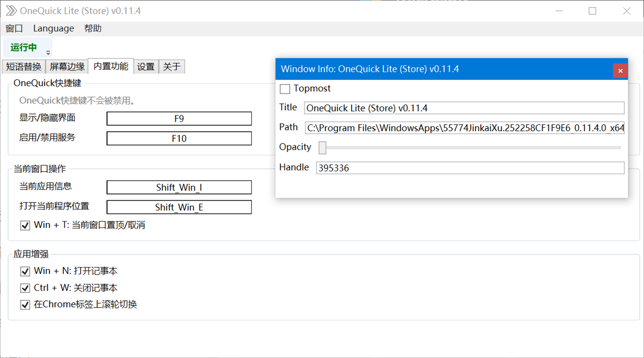Click the Shift_Win_I hotkey field

tap(179, 187)
